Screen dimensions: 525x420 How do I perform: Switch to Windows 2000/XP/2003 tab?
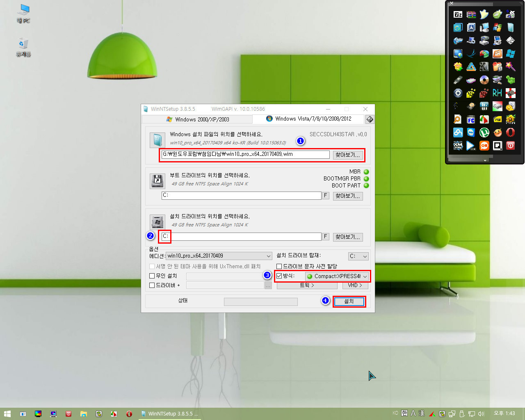coord(197,119)
